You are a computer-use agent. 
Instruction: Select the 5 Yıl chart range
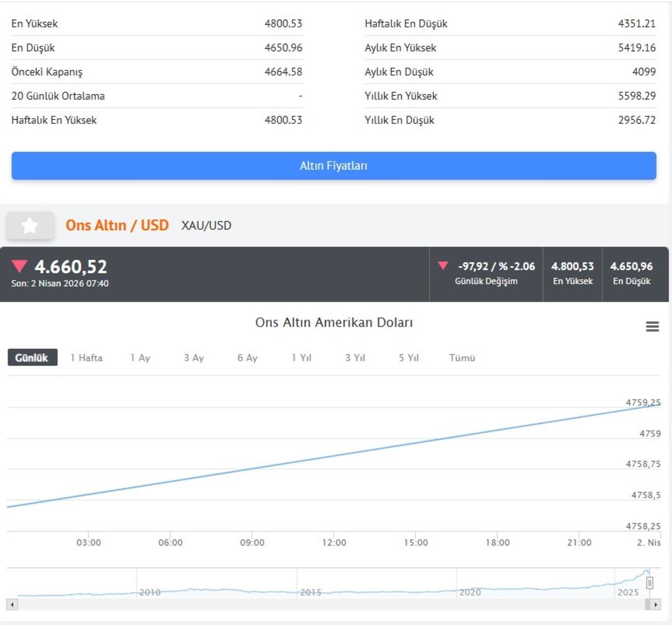coord(409,358)
